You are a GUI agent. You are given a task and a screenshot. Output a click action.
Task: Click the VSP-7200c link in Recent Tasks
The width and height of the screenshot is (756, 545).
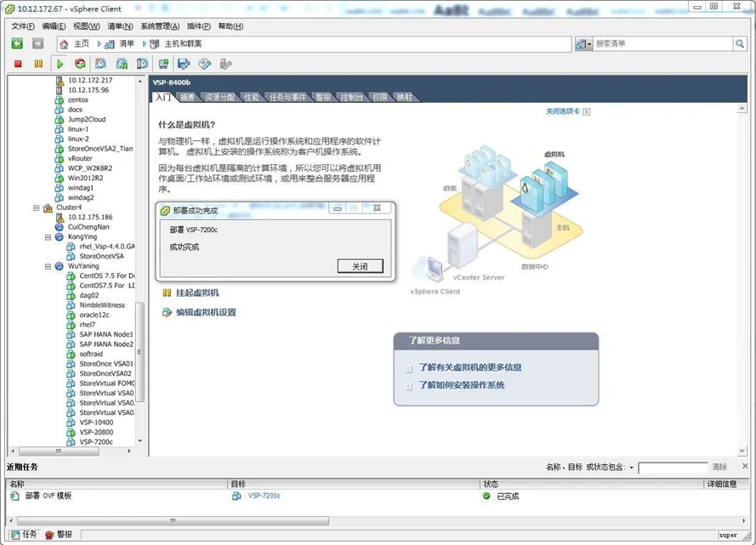264,496
